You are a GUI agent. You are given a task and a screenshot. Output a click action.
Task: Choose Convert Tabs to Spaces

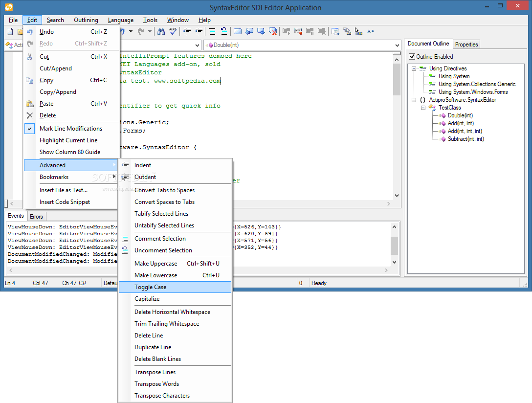[x=175, y=190]
